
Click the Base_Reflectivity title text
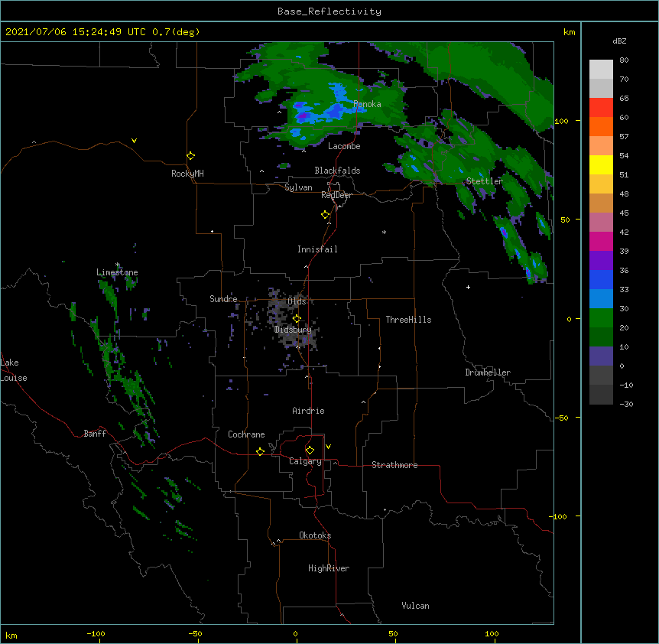(329, 11)
